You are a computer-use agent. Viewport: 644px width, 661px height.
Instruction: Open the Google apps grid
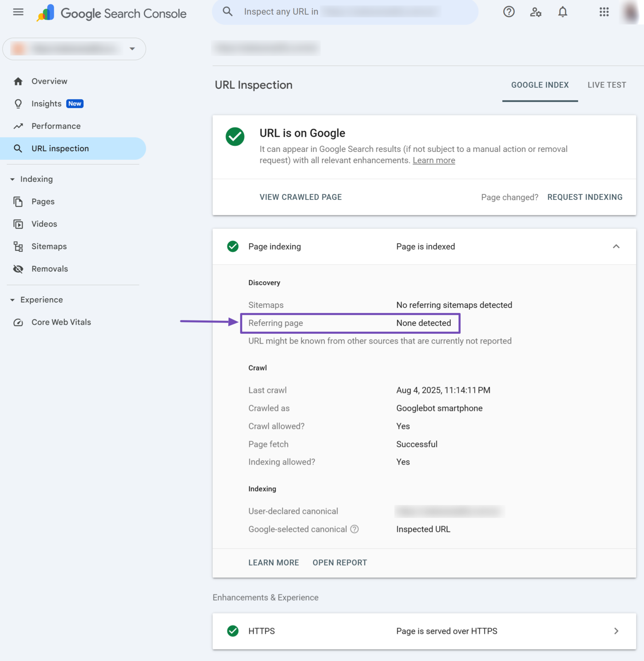click(x=604, y=12)
